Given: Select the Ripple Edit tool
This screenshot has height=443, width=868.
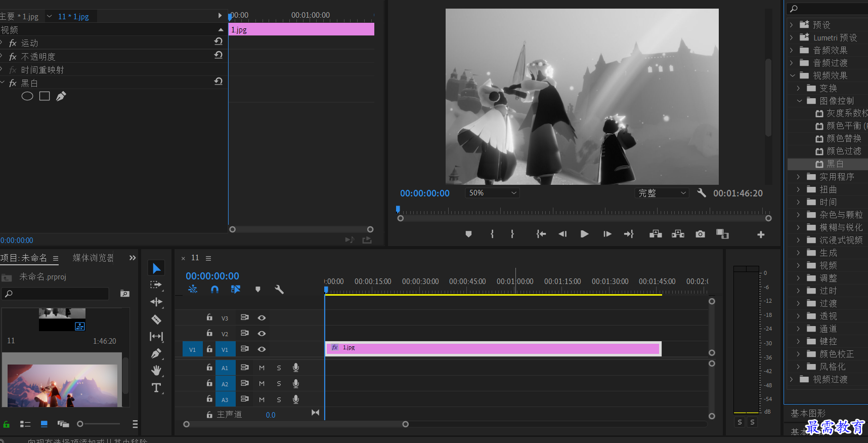Looking at the screenshot, I should click(x=156, y=302).
